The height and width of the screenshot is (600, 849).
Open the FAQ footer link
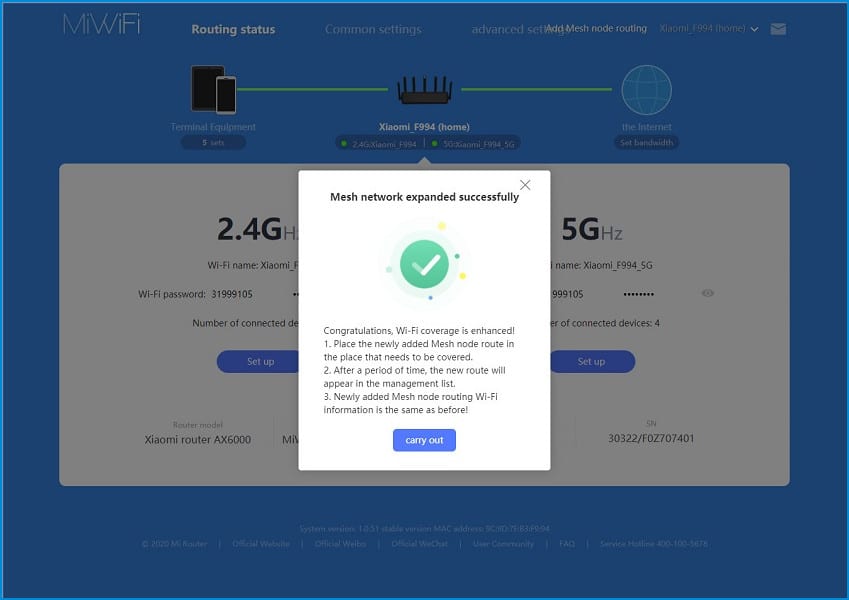(x=567, y=544)
